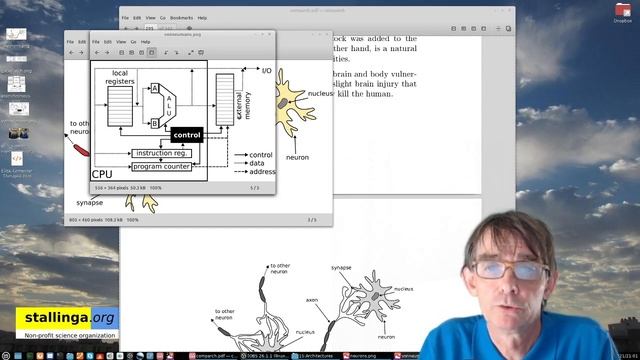Go to previous image in front viewer toolbar
This screenshot has height=360, width=640.
97,53
